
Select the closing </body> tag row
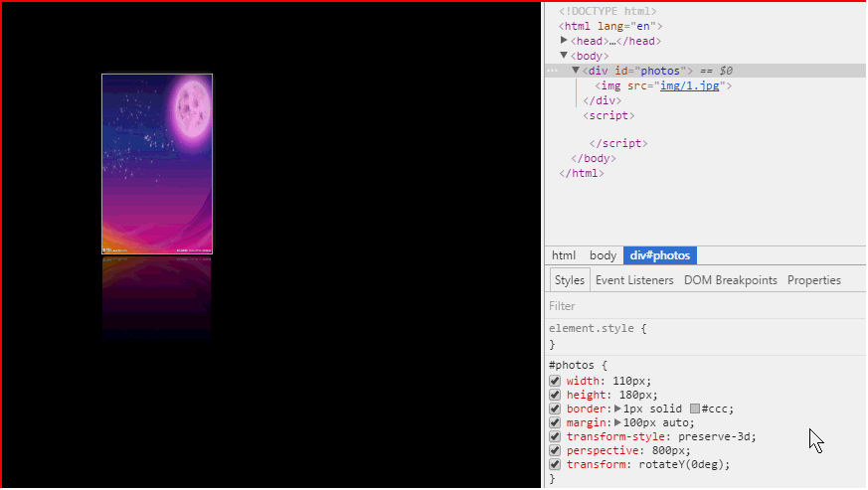tap(594, 158)
